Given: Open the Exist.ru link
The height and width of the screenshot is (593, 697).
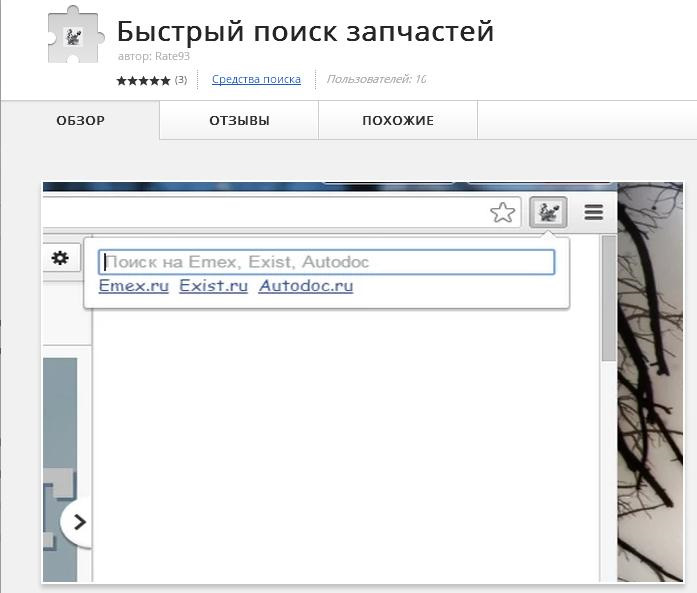Looking at the screenshot, I should [x=213, y=286].
